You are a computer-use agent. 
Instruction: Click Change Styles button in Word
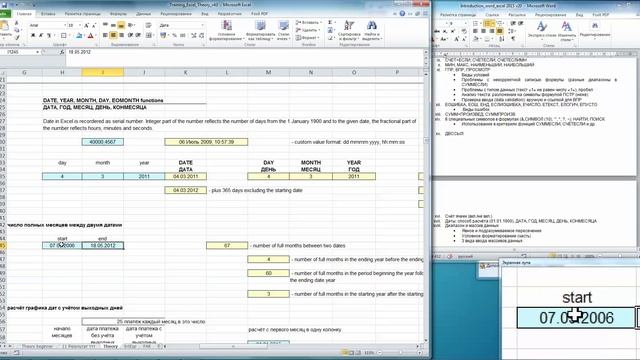(x=567, y=31)
